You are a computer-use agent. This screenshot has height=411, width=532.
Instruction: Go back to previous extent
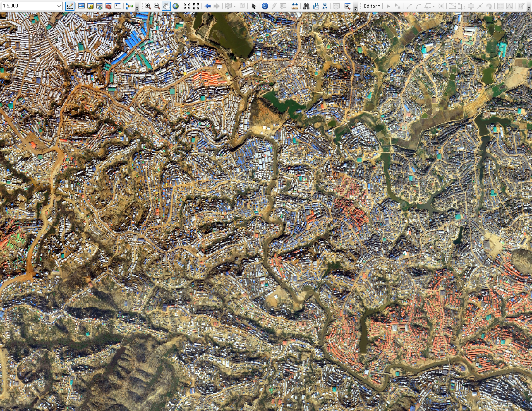pyautogui.click(x=207, y=6)
